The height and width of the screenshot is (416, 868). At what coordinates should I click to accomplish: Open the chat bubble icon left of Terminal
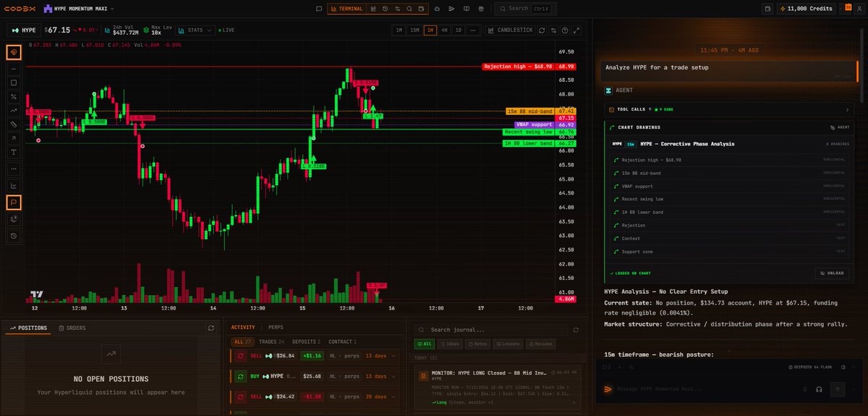(319, 9)
